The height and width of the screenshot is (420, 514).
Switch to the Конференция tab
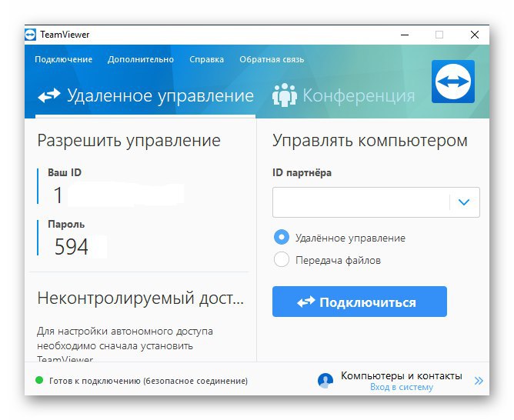coord(343,95)
